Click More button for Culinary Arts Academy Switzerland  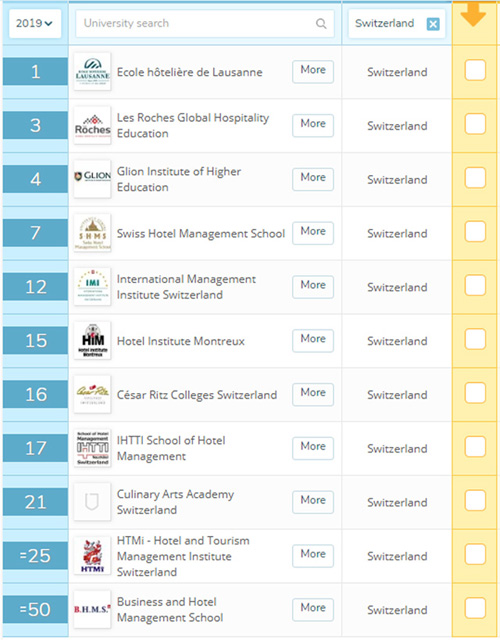click(x=313, y=502)
